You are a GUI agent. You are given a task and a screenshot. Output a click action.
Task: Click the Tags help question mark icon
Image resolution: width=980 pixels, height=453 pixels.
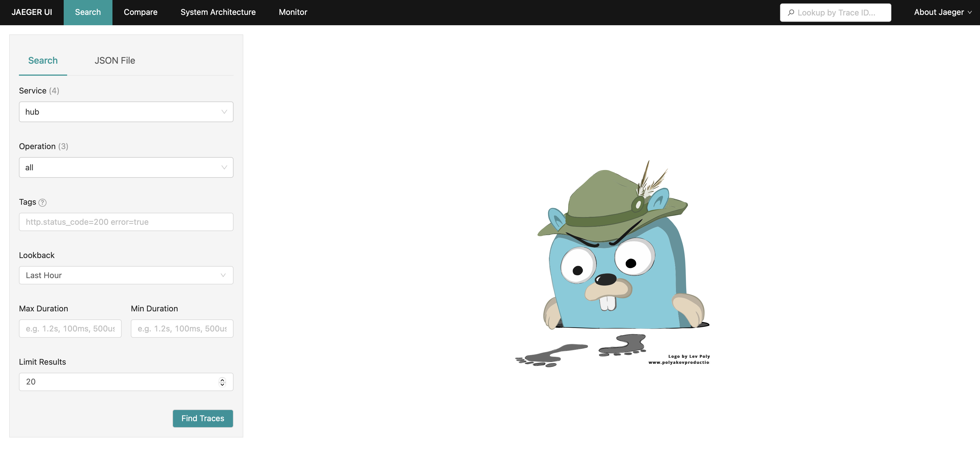coord(43,202)
